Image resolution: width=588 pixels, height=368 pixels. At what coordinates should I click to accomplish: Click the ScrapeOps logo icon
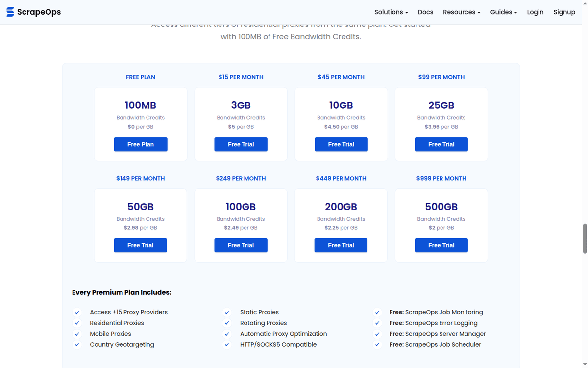point(10,12)
